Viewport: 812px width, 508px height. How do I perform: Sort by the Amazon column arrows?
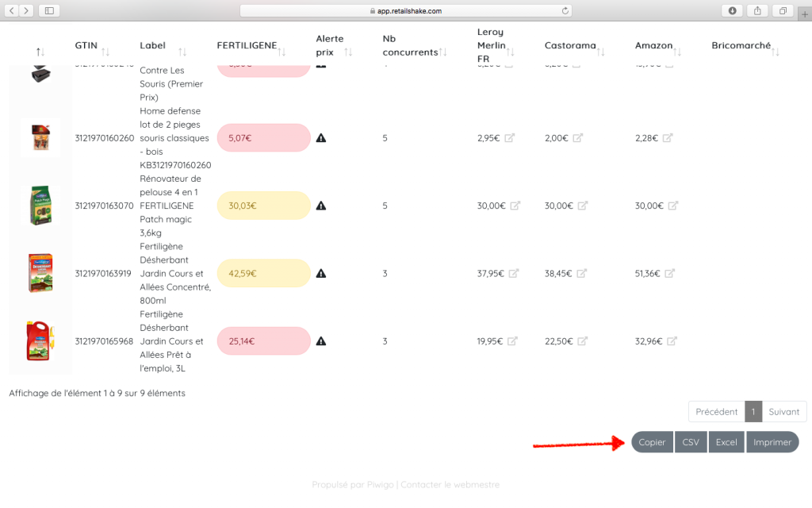pyautogui.click(x=677, y=52)
